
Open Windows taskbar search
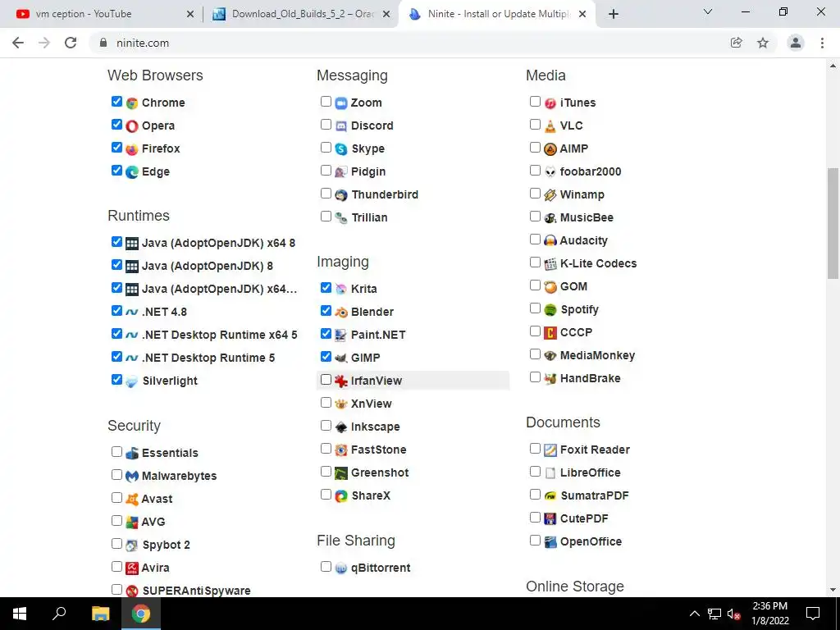[x=59, y=614]
